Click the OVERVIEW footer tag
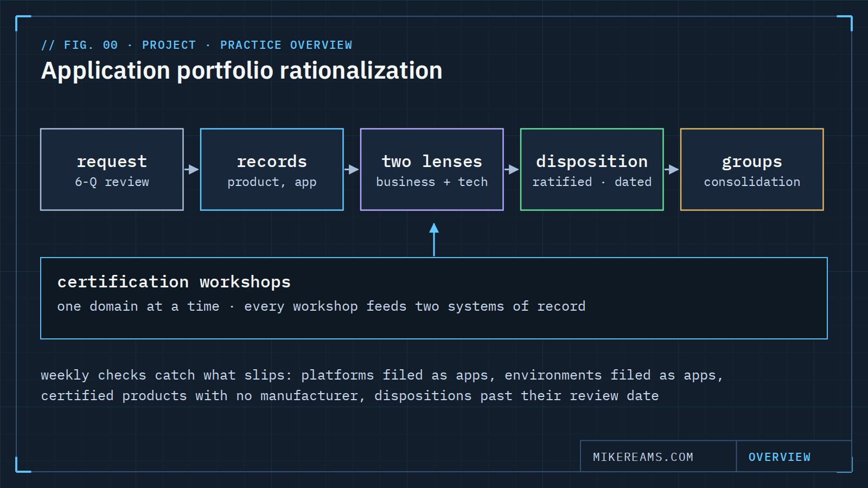The width and height of the screenshot is (868, 488). (780, 457)
